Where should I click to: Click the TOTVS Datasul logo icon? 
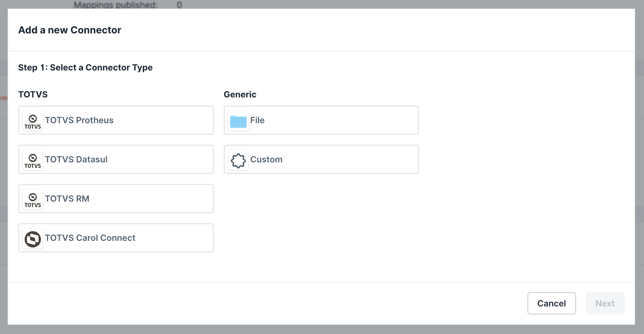(33, 160)
